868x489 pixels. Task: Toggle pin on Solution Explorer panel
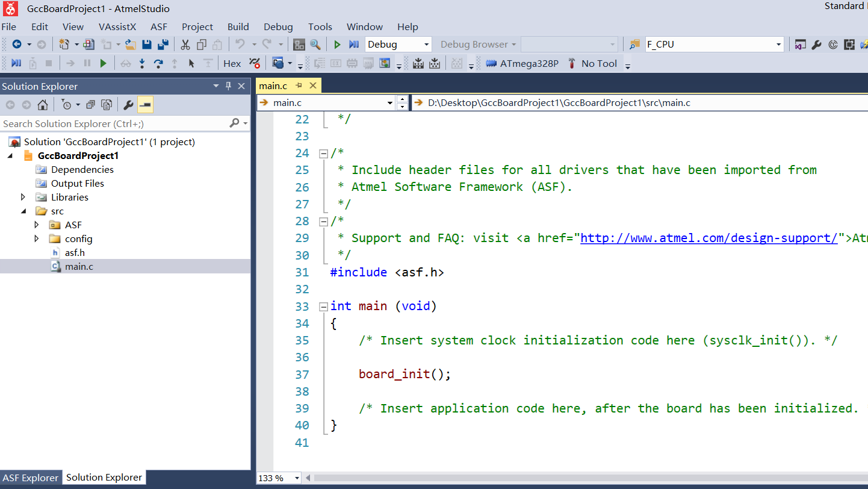[228, 86]
